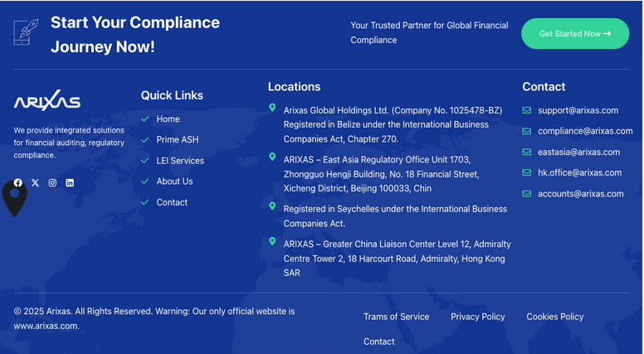This screenshot has width=644, height=354.
Task: Go to LEI Services quick link
Action: tap(180, 160)
